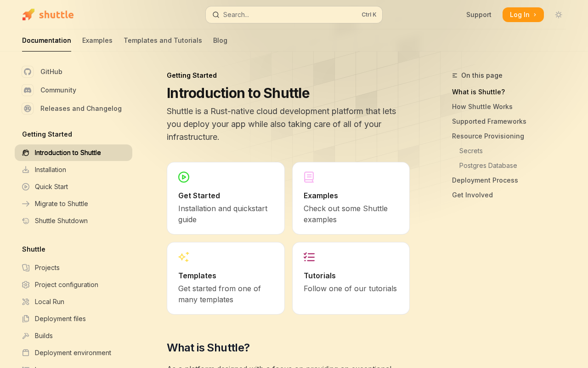This screenshot has width=588, height=368.
Task: Click the Shuttle Shutdown icon
Action: [26, 221]
